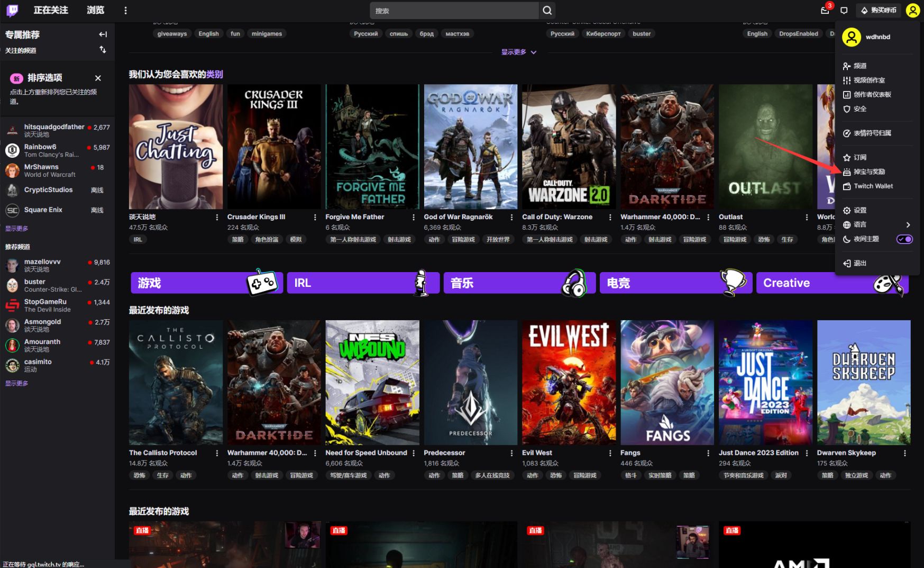Open the Just Chatting category thumbnail
The image size is (924, 568).
tap(176, 147)
